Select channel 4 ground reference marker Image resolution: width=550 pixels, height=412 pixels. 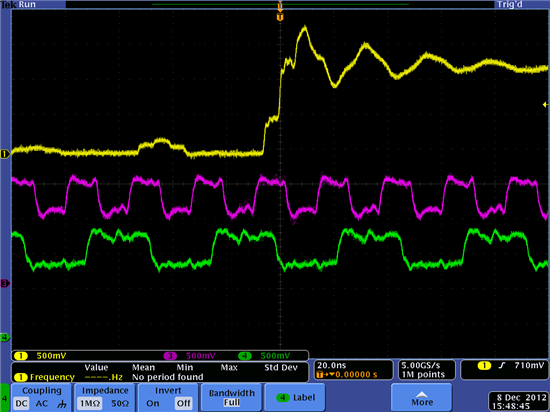tap(5, 338)
